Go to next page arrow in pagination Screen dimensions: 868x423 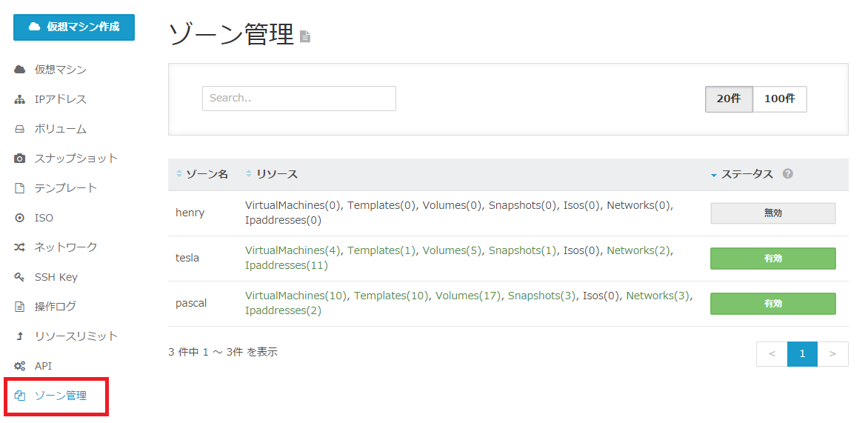(832, 354)
